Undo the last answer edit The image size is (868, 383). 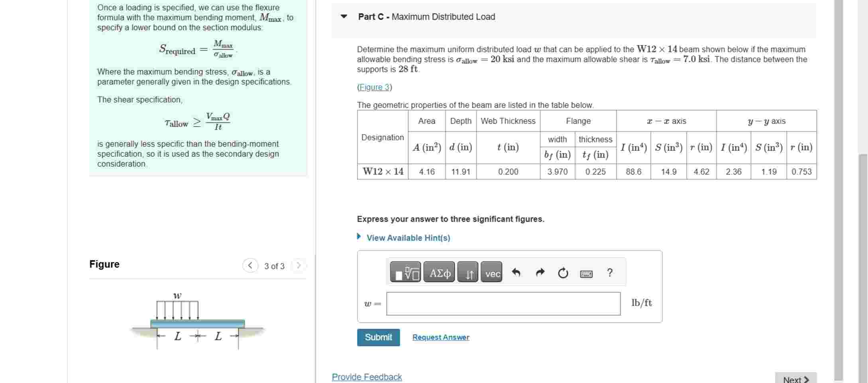[516, 272]
